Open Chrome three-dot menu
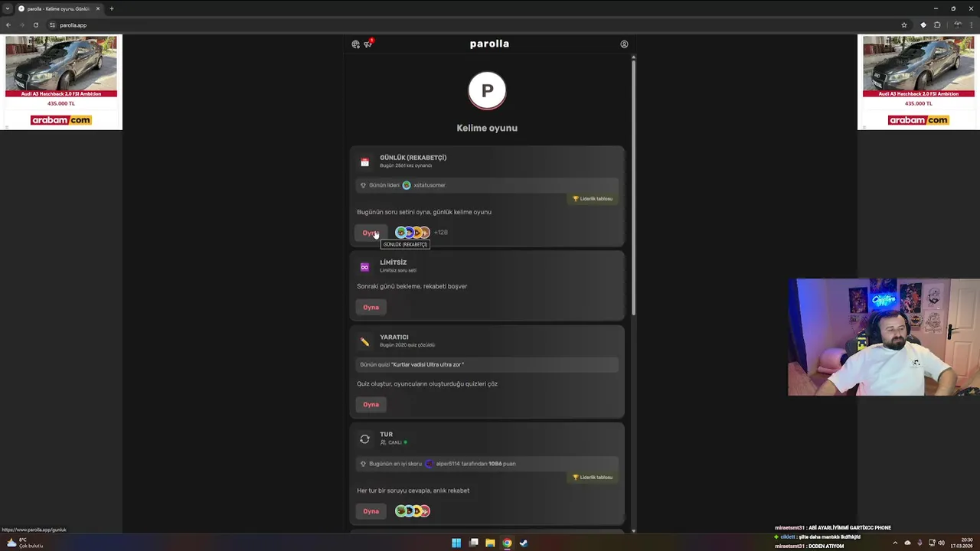The image size is (980, 551). (x=971, y=25)
